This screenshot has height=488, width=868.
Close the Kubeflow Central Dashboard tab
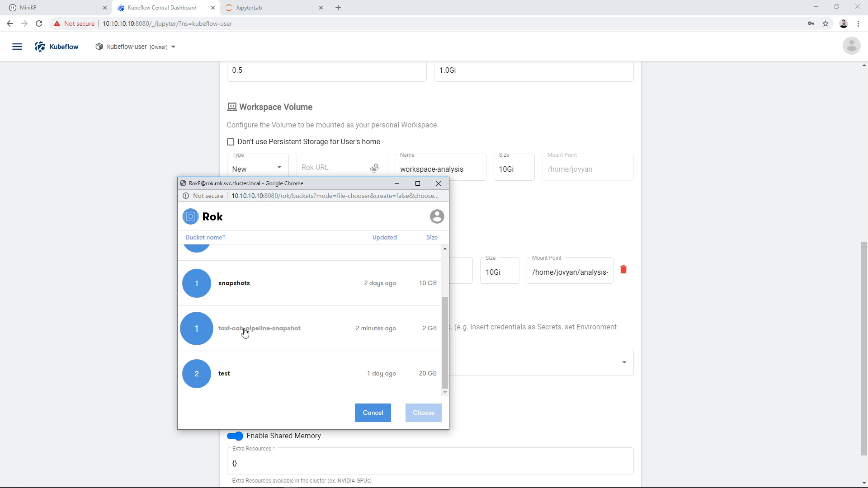[213, 8]
